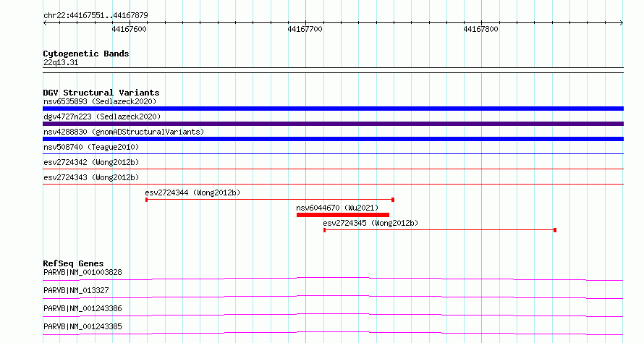Click the 44167800 ruler position label
644x343 pixels.
480,29
